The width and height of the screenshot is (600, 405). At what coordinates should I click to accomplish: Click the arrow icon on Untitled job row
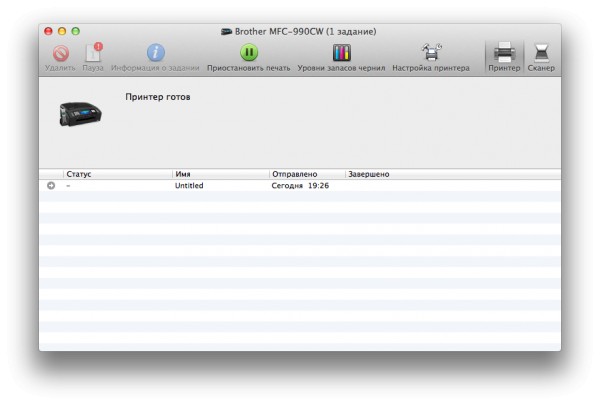point(51,186)
